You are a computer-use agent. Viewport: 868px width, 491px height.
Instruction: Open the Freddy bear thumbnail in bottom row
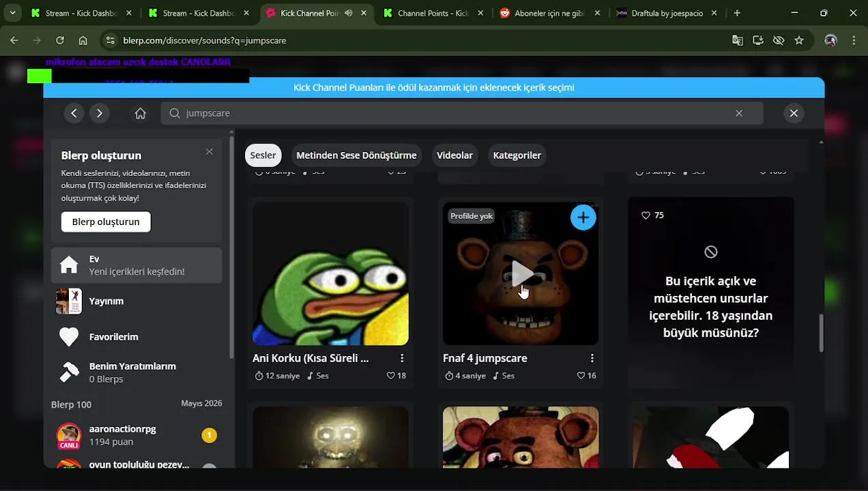click(x=521, y=437)
